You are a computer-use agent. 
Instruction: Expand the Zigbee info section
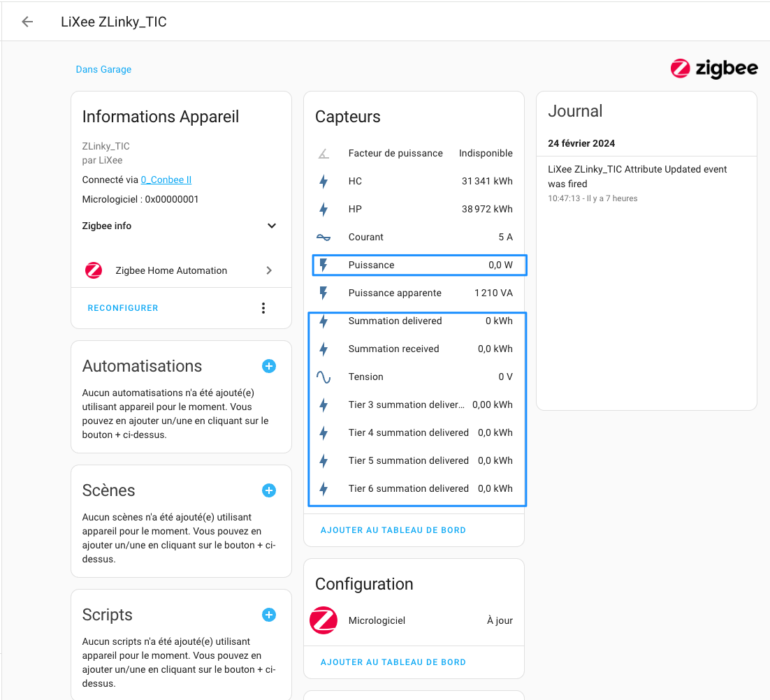(180, 226)
